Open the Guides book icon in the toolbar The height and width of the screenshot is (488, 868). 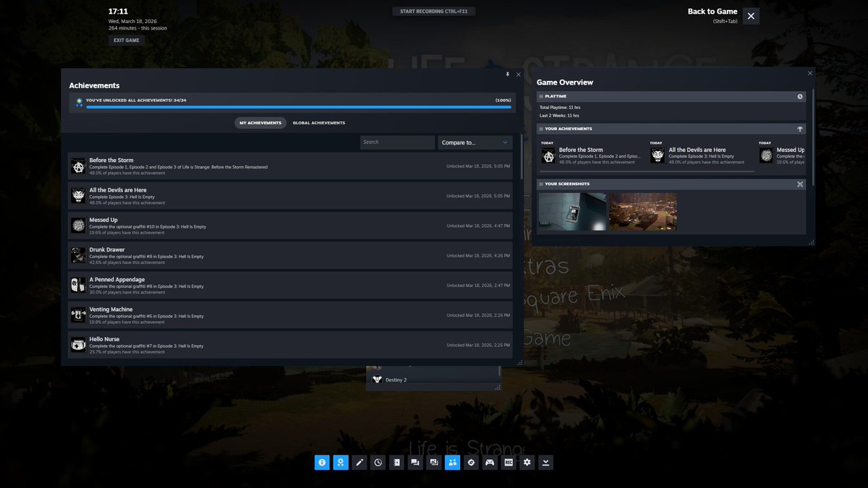396,462
